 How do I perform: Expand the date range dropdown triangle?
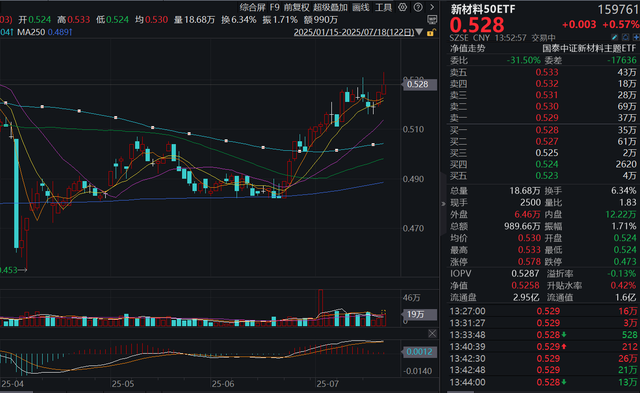pos(419,32)
